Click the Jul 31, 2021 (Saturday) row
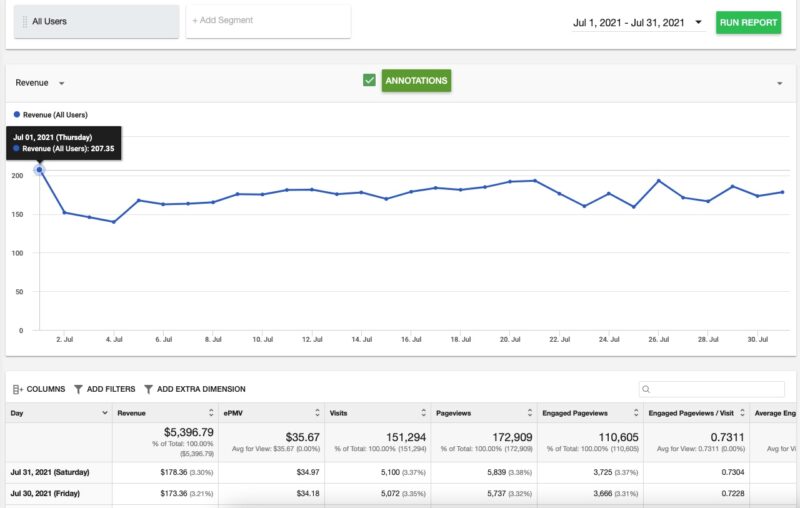800x508 pixels. [400, 472]
